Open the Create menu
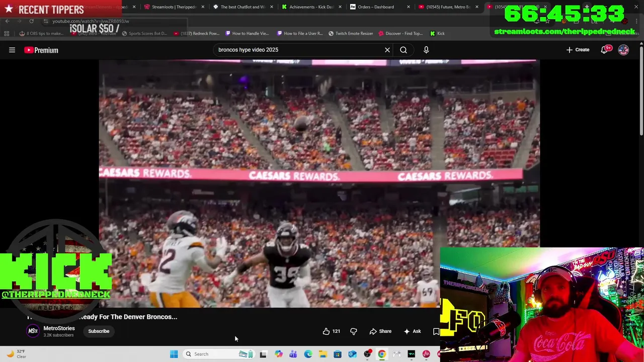 tap(578, 50)
